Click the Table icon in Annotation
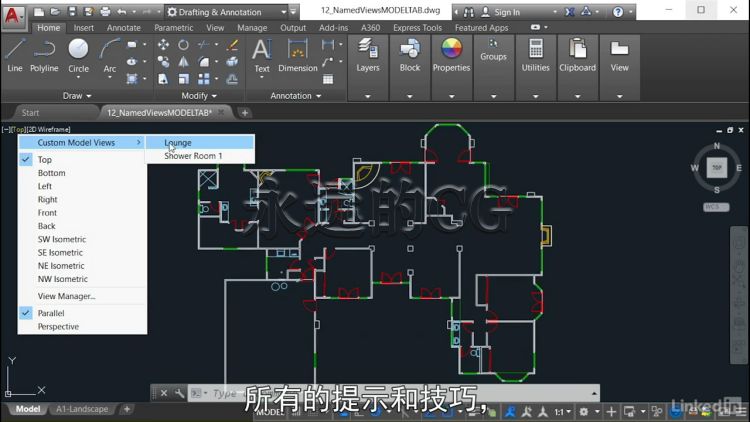Image resolution: width=750 pixels, height=422 pixels. [328, 79]
